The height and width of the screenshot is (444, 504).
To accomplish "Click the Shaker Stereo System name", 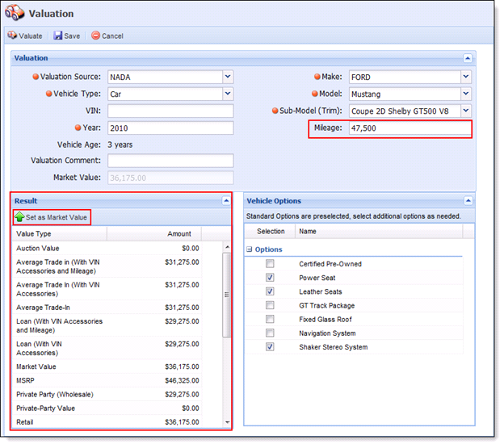I will [x=334, y=347].
